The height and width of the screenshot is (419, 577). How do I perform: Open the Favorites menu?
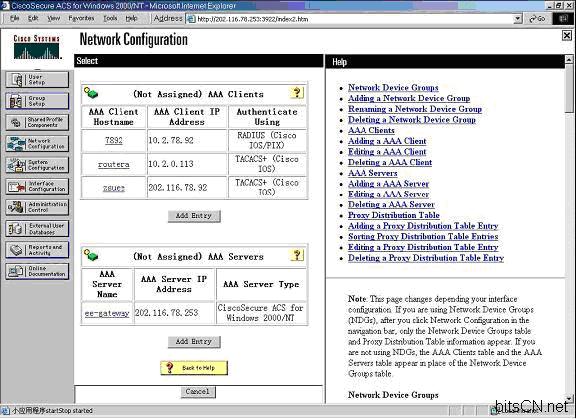pyautogui.click(x=81, y=18)
